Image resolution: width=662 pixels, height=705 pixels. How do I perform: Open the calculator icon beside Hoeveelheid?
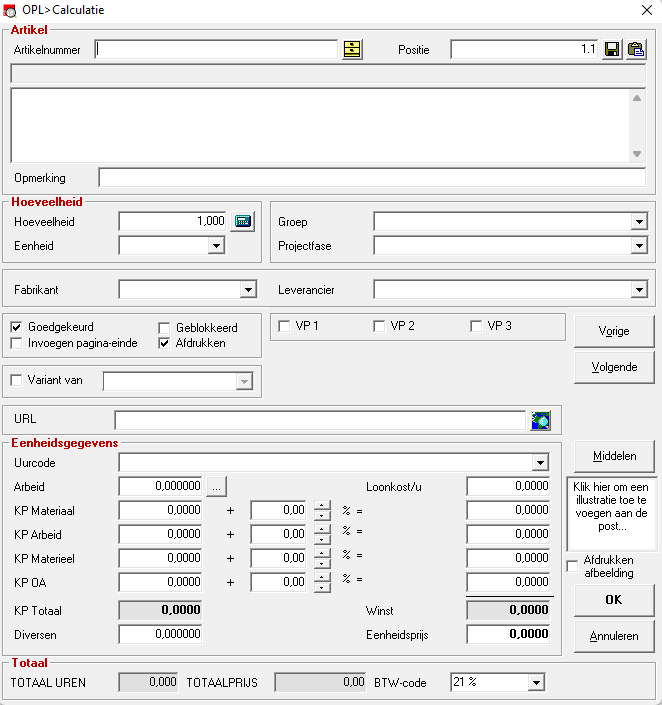point(243,221)
